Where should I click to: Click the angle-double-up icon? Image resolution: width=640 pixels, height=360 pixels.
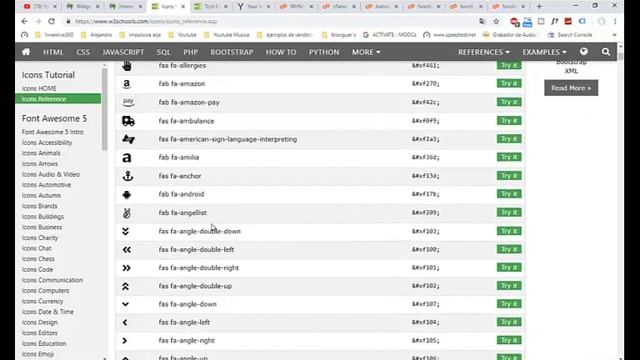coord(125,286)
